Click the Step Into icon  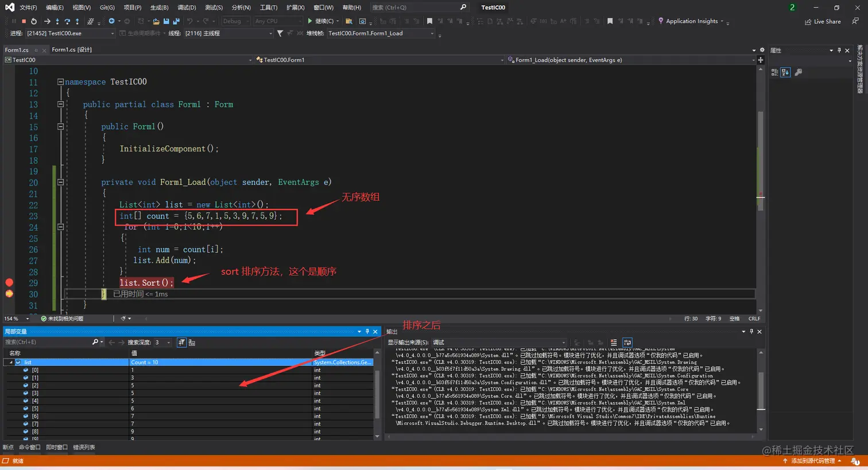click(x=57, y=21)
